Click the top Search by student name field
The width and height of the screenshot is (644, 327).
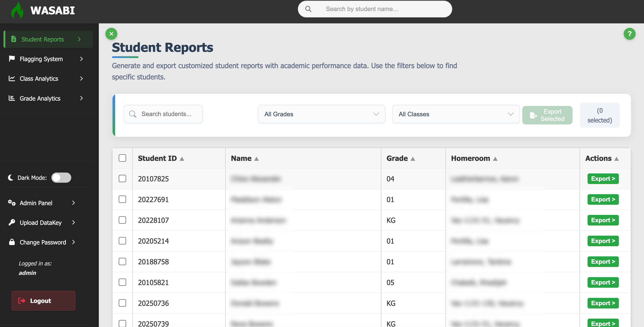pyautogui.click(x=375, y=9)
